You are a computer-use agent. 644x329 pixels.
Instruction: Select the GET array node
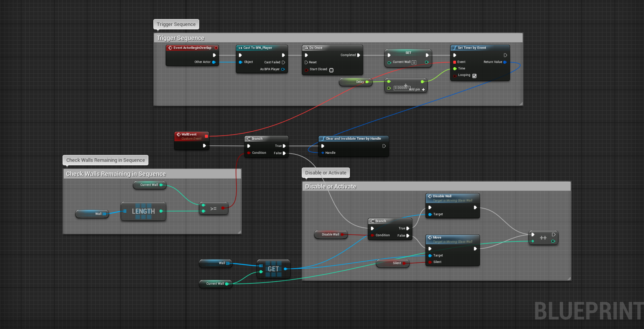pos(273,269)
